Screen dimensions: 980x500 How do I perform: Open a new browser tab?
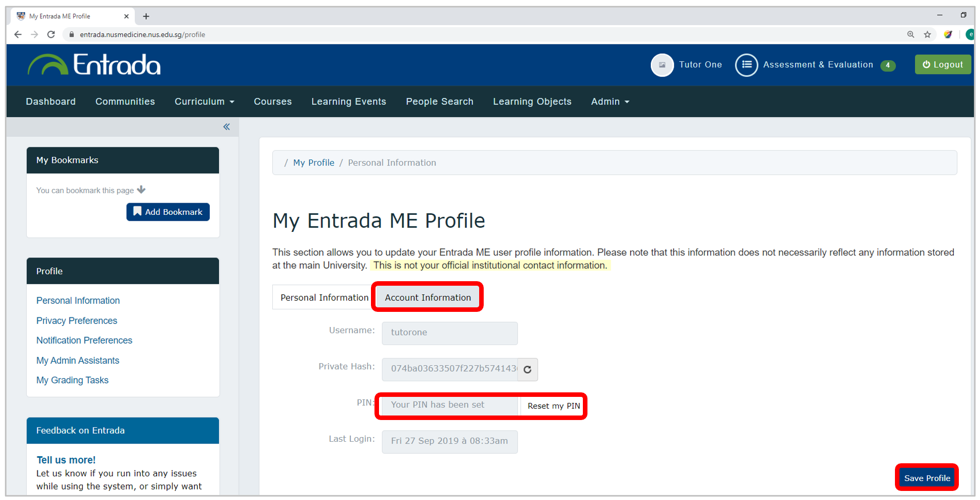click(146, 17)
